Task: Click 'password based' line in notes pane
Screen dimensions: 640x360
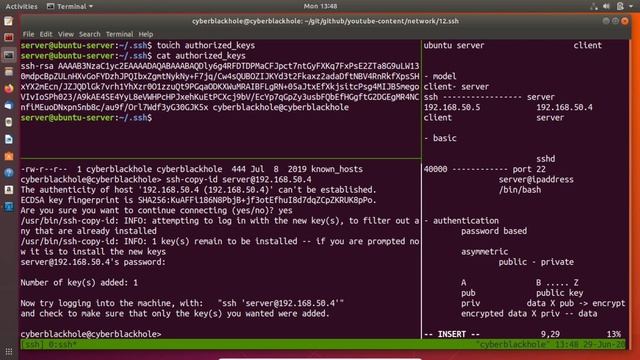Action: tap(494, 231)
